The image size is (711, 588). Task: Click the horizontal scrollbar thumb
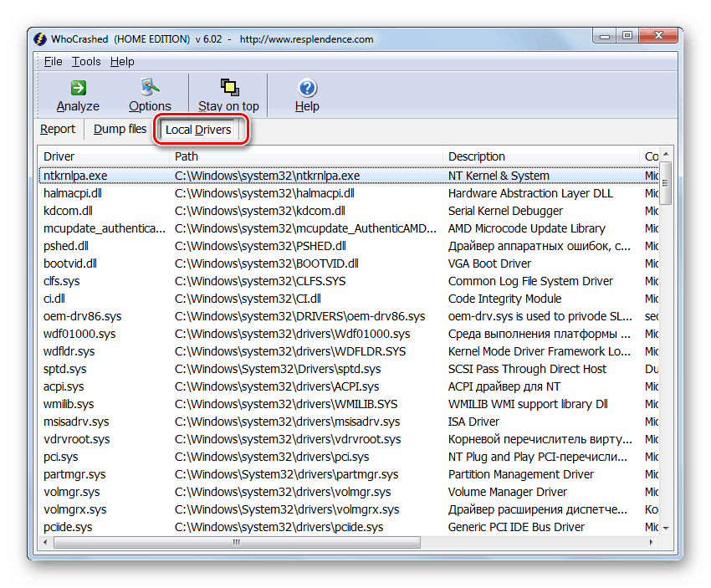click(x=237, y=542)
